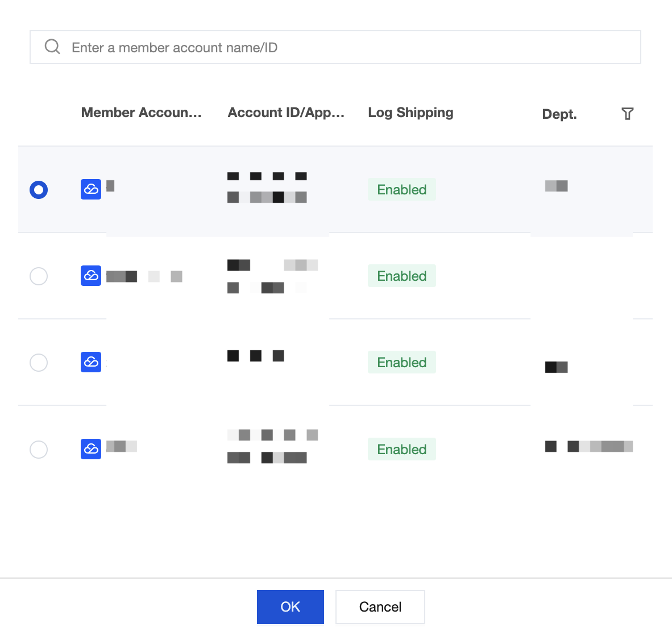Focus the member account name/ID search field
Screen dimensions: 672x644
pyautogui.click(x=335, y=47)
